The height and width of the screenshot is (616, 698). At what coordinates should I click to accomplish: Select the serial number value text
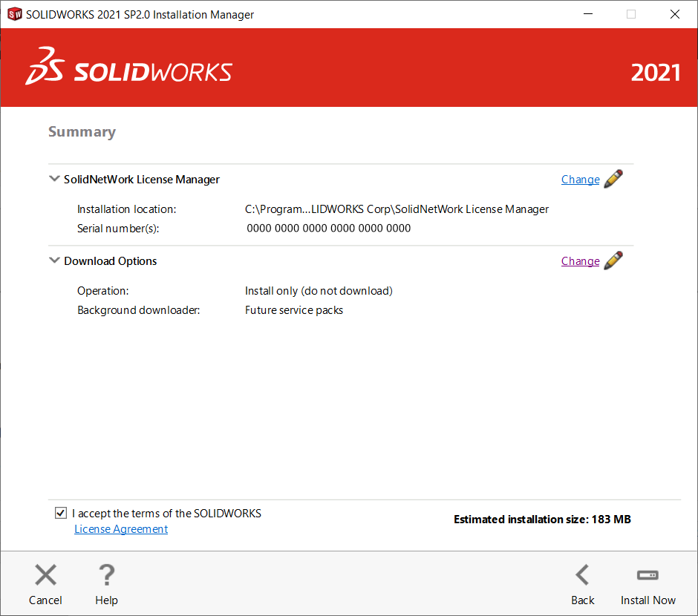[x=328, y=228]
